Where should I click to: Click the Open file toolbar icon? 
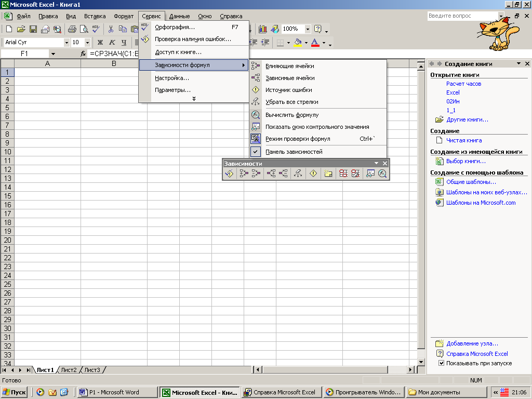click(x=21, y=29)
